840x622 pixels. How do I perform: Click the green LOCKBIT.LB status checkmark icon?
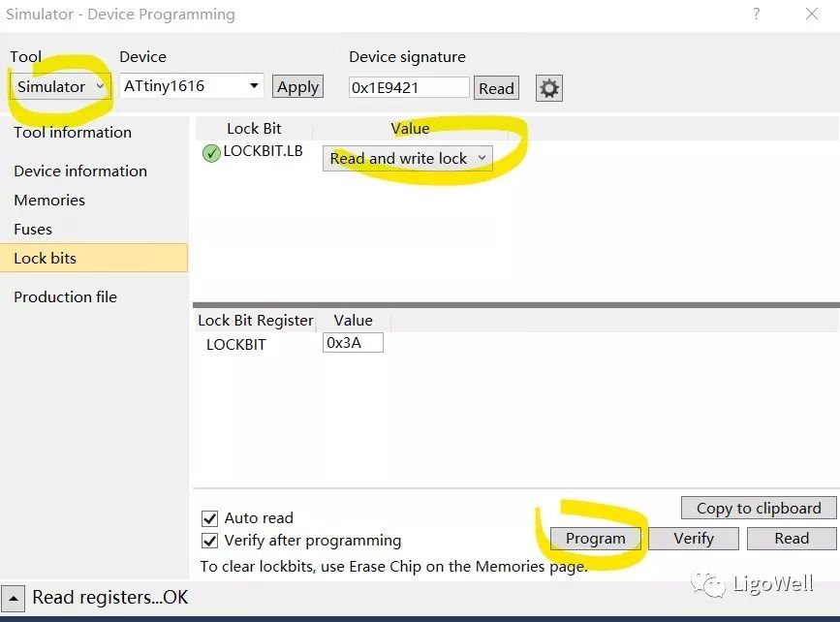211,153
